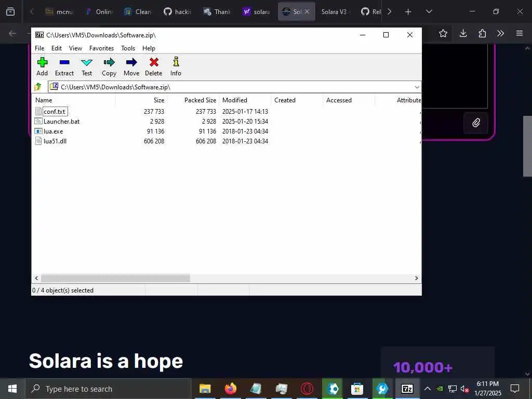Viewport: 532px width, 399px height.
Task: Open the network tray icon
Action: [x=452, y=389]
